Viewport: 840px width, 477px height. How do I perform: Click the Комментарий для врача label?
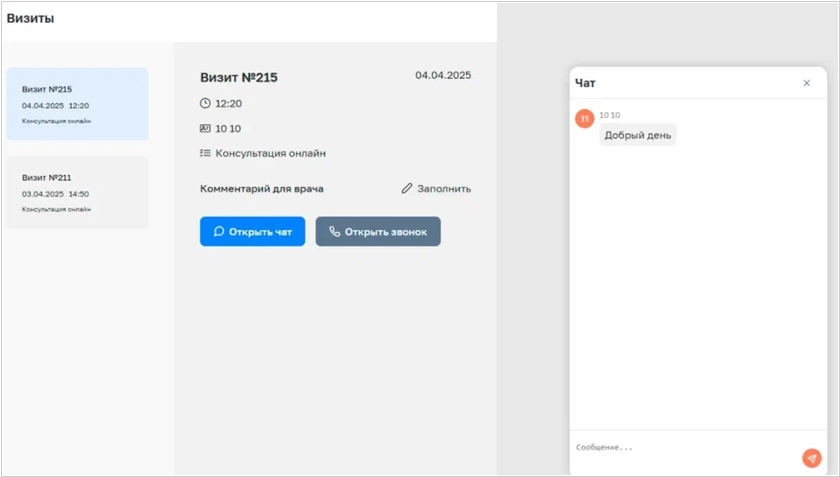pos(262,188)
